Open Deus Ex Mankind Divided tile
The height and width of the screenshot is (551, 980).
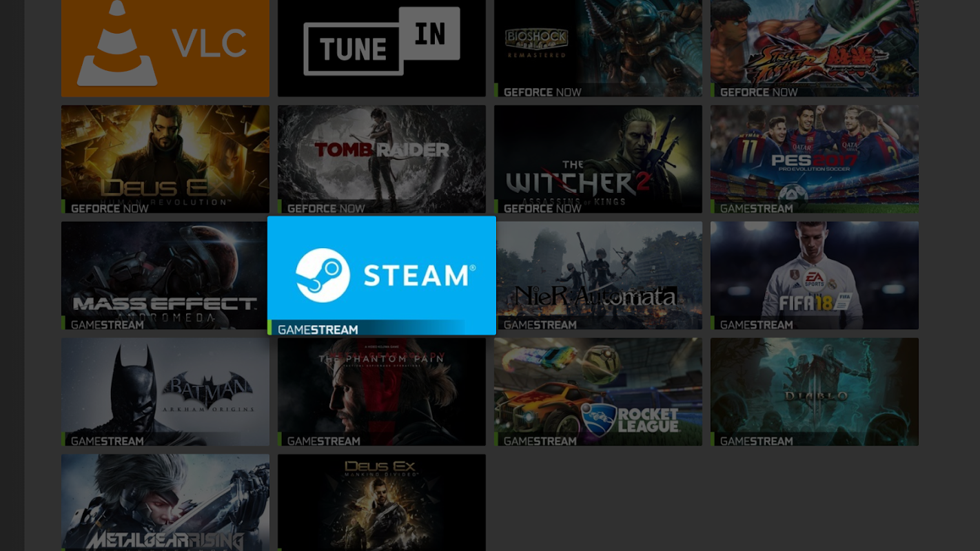tap(382, 503)
